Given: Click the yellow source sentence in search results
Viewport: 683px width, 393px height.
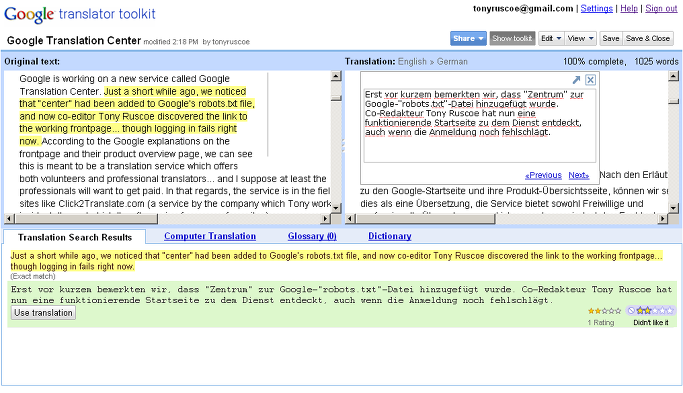Looking at the screenshot, I should click(x=336, y=261).
